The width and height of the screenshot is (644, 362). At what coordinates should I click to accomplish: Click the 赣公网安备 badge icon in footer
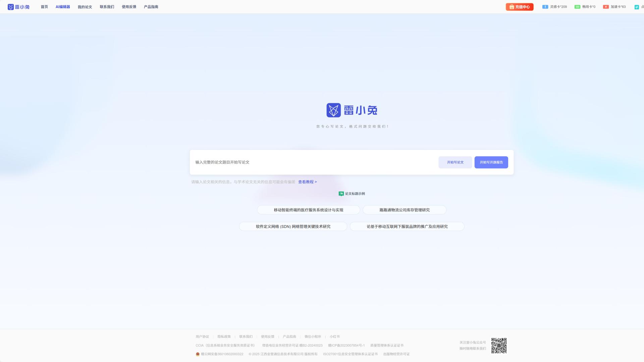coord(198,354)
